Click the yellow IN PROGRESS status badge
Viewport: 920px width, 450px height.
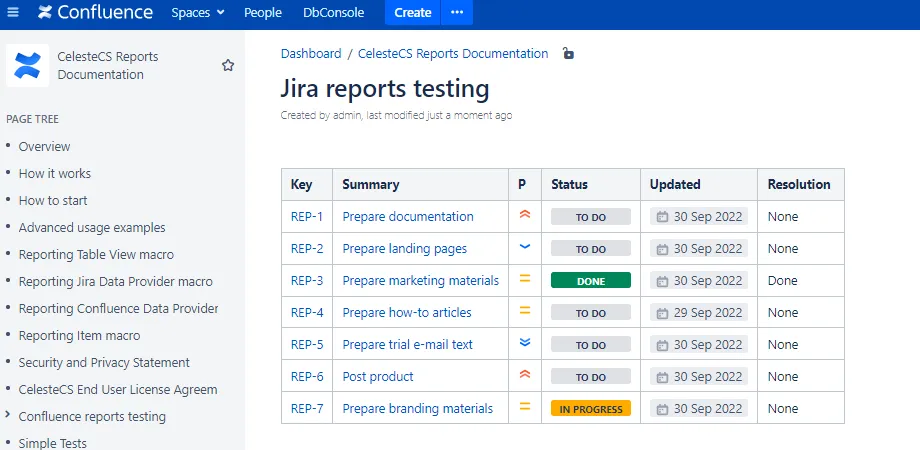pos(591,408)
